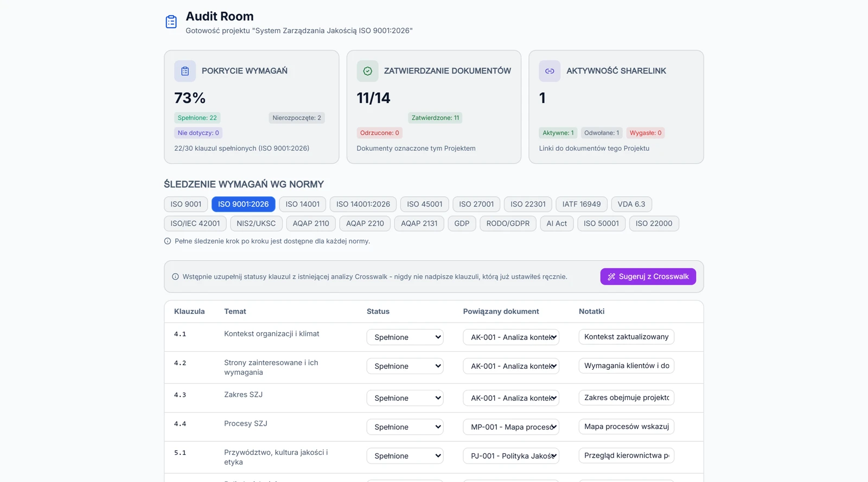
Task: Switch to the AI Act tab
Action: [x=557, y=223]
